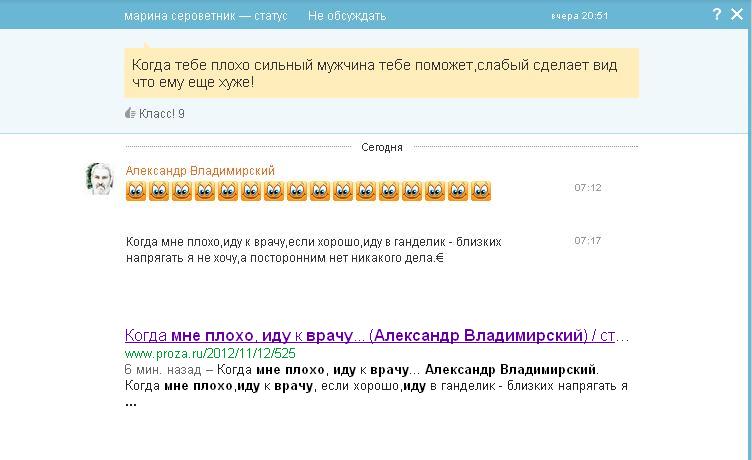Click the first smiley emoticon in the row
The height and width of the screenshot is (460, 752).
click(x=136, y=190)
